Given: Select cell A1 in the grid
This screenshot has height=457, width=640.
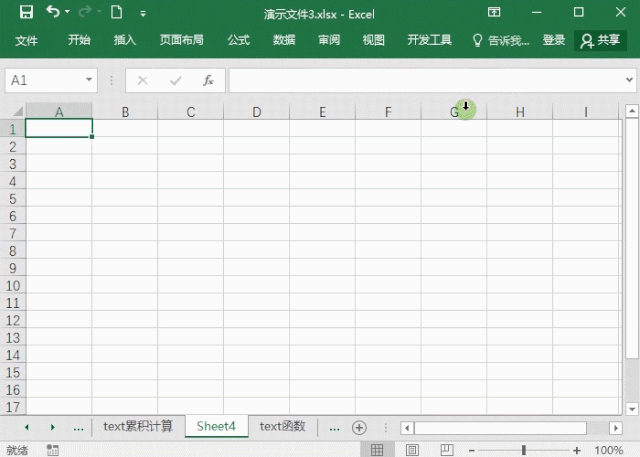Looking at the screenshot, I should (x=59, y=128).
